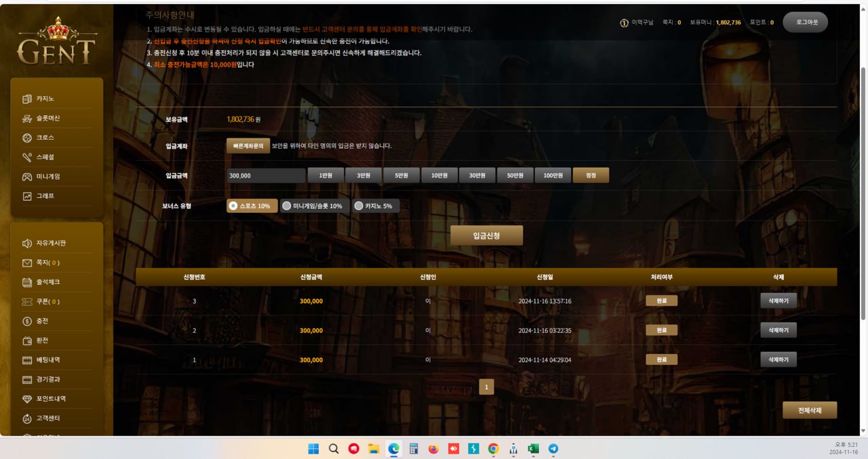Click the deposit amount input field
The width and height of the screenshot is (868, 459).
pyautogui.click(x=266, y=176)
